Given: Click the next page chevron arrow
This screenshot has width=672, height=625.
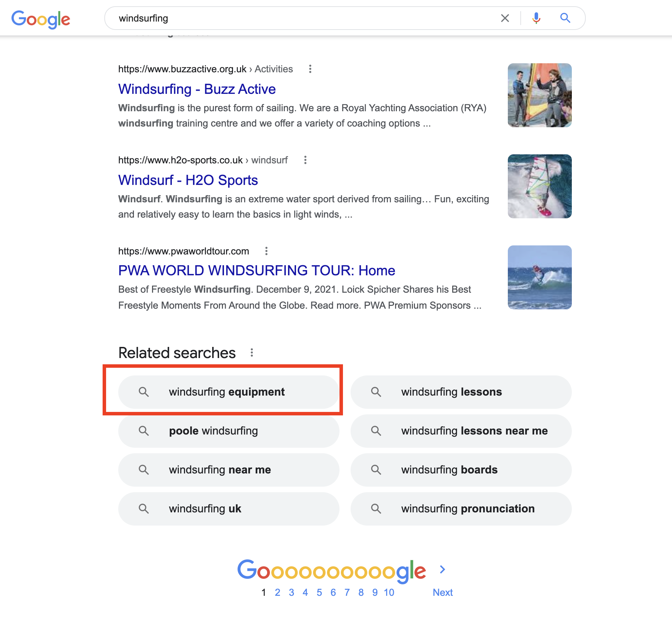Looking at the screenshot, I should click(442, 569).
